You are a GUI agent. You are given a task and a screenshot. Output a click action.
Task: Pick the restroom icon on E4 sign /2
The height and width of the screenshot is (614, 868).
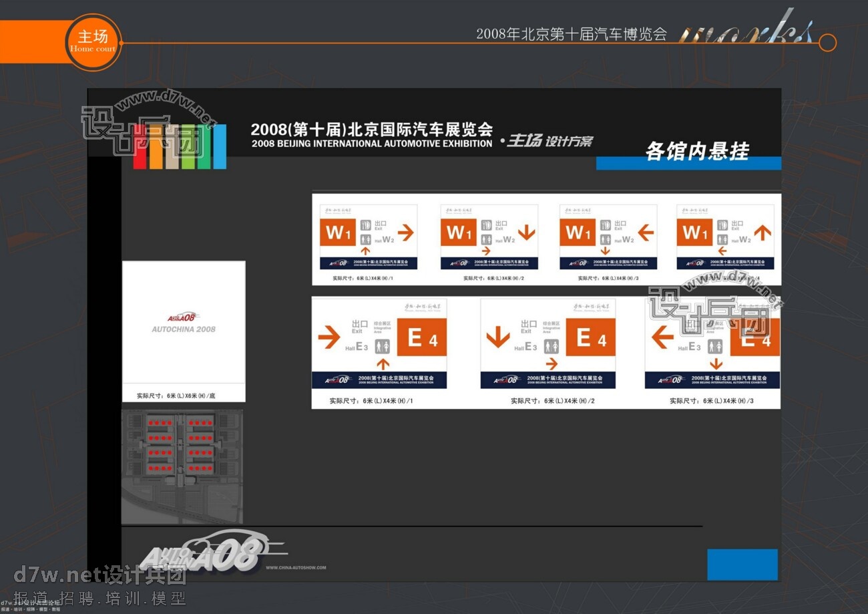click(552, 346)
